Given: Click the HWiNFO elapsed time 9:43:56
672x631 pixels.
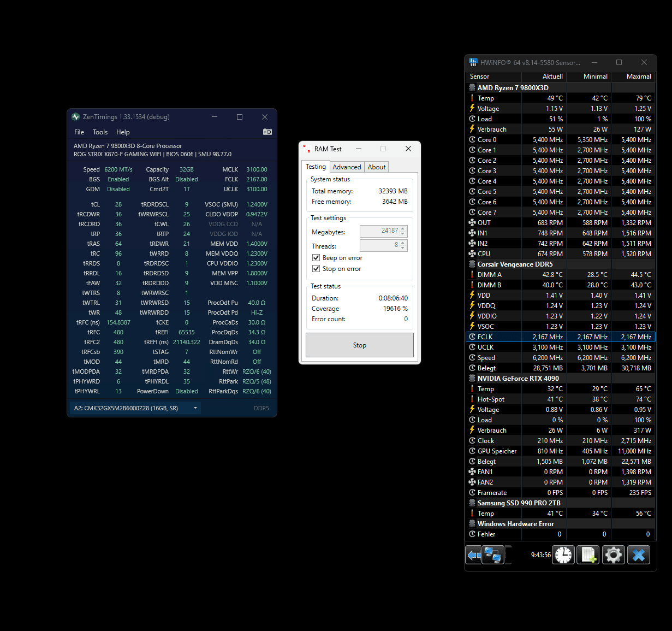Looking at the screenshot, I should click(x=540, y=555).
